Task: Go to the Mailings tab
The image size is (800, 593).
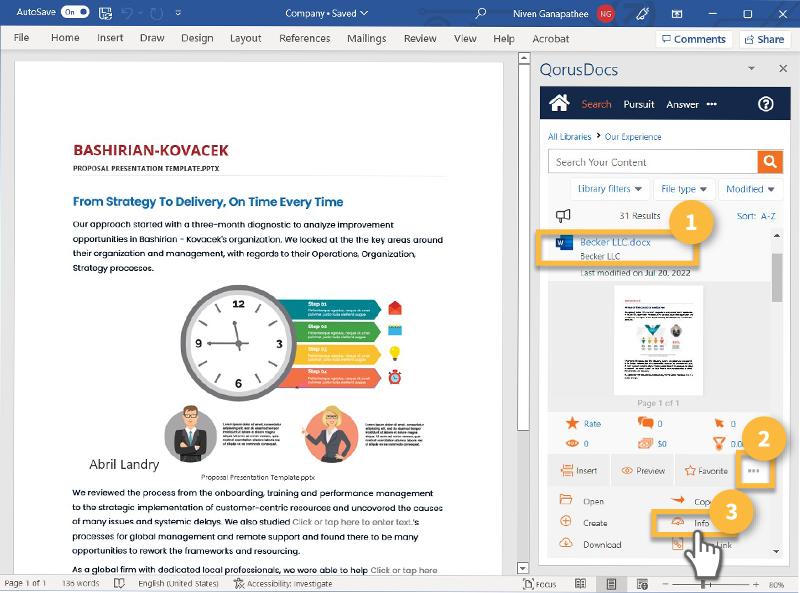Action: 366,38
